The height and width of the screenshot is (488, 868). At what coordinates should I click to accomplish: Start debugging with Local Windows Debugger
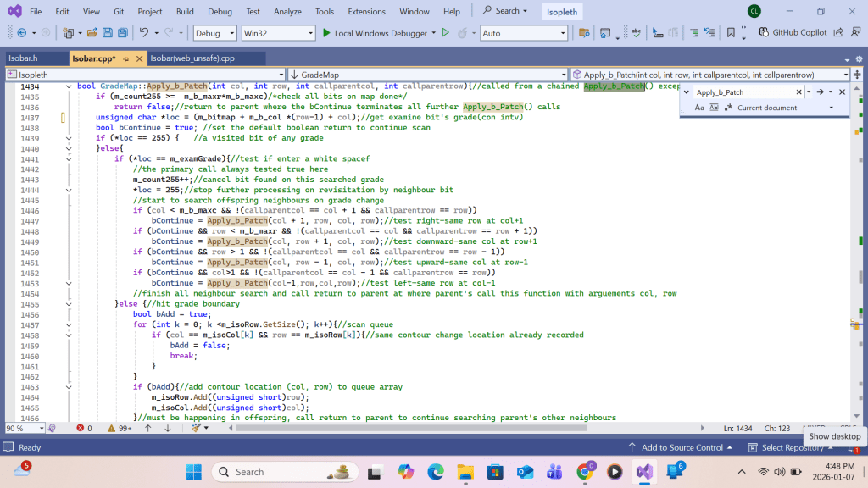coord(374,33)
